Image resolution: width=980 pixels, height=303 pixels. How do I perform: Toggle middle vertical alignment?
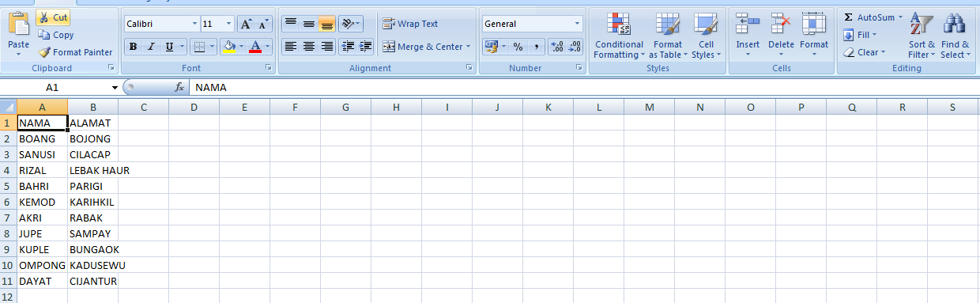tap(308, 24)
